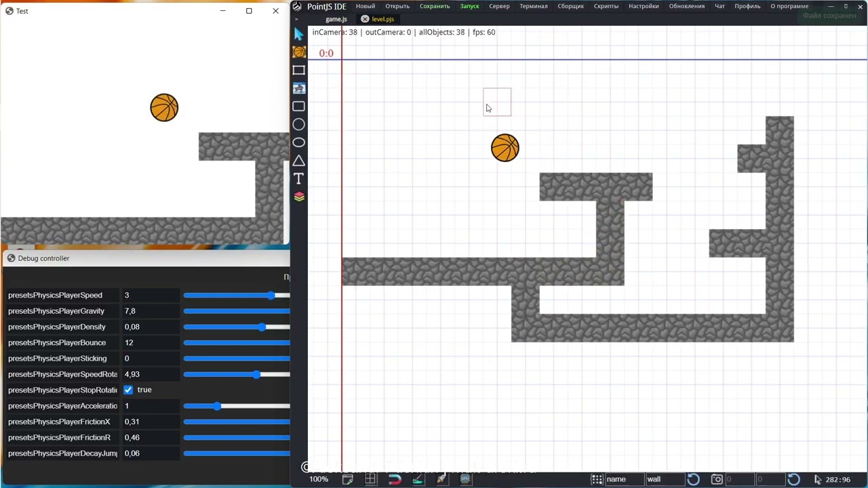Select the text T tool

[x=299, y=178]
